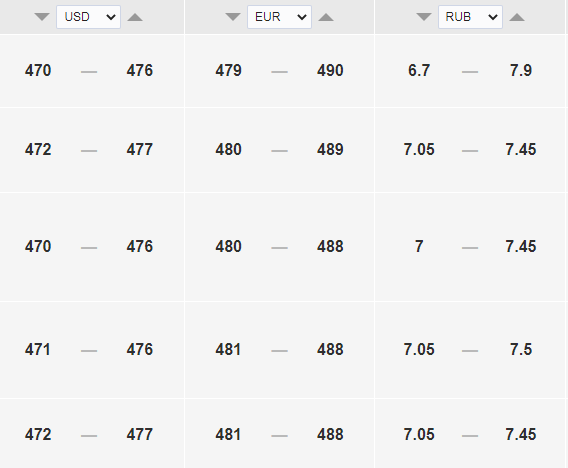Image resolution: width=568 pixels, height=468 pixels.
Task: Select the first row 470 USD buy rate
Action: click(38, 70)
